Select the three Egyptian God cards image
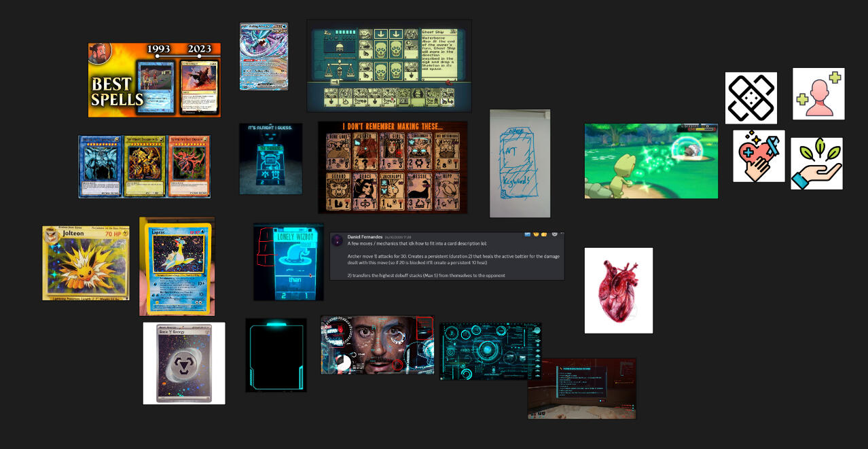Image resolution: width=868 pixels, height=449 pixels. (144, 166)
